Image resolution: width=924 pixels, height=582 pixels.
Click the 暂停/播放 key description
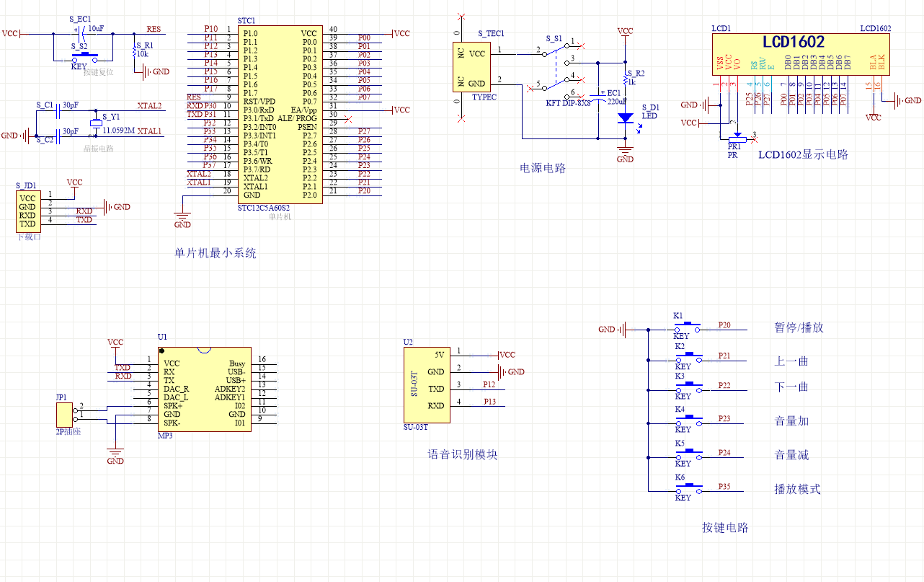click(x=799, y=327)
